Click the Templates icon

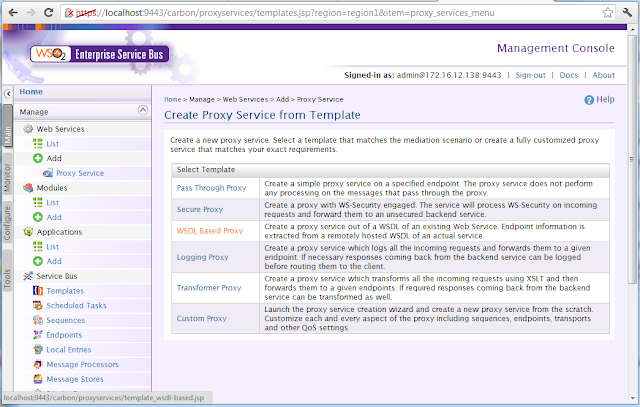(38, 291)
